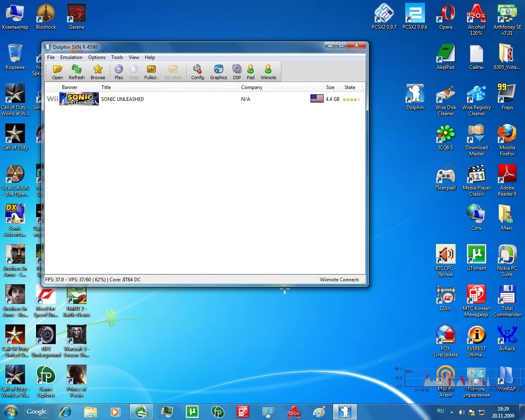Viewport: 525px width, 420px height.
Task: Click the Stop toolbar button
Action: [x=134, y=72]
